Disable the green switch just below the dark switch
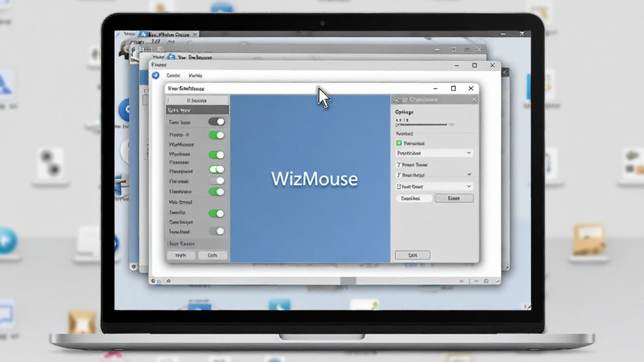Screen dimensions: 644x362 [216, 135]
